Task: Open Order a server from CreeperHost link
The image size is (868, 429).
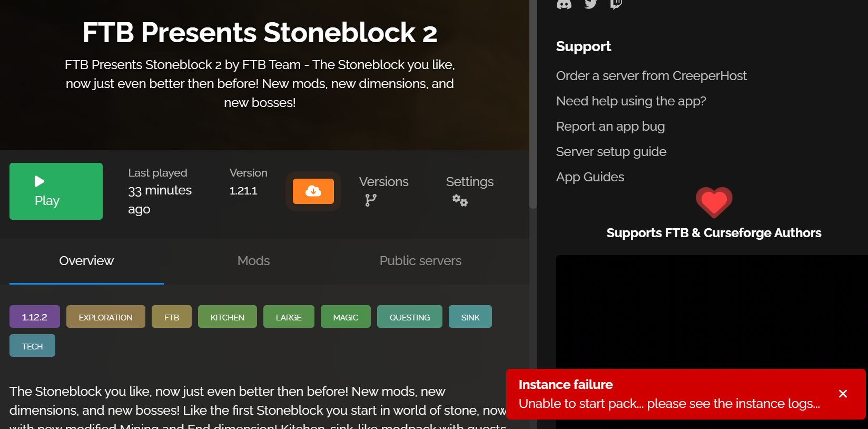Action: [x=651, y=76]
